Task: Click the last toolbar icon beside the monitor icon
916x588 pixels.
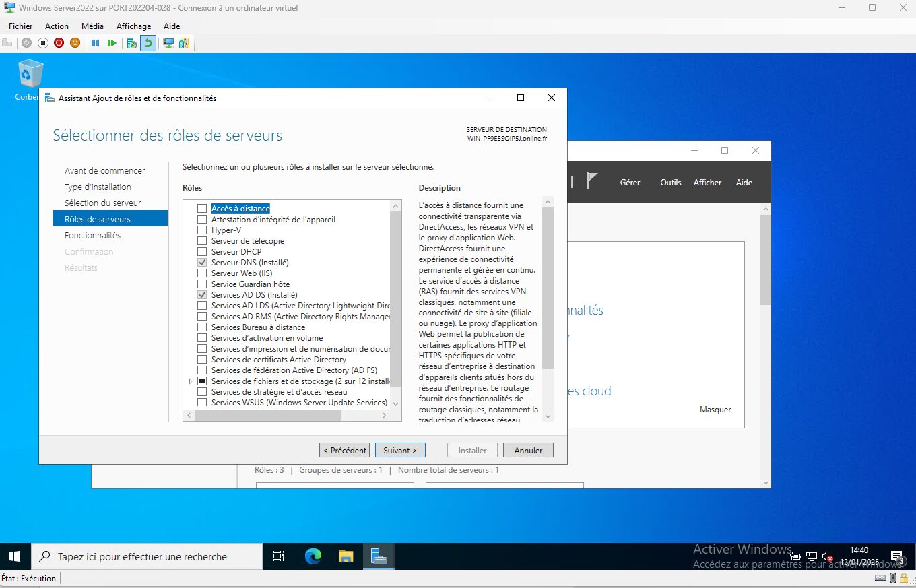Action: click(x=184, y=43)
